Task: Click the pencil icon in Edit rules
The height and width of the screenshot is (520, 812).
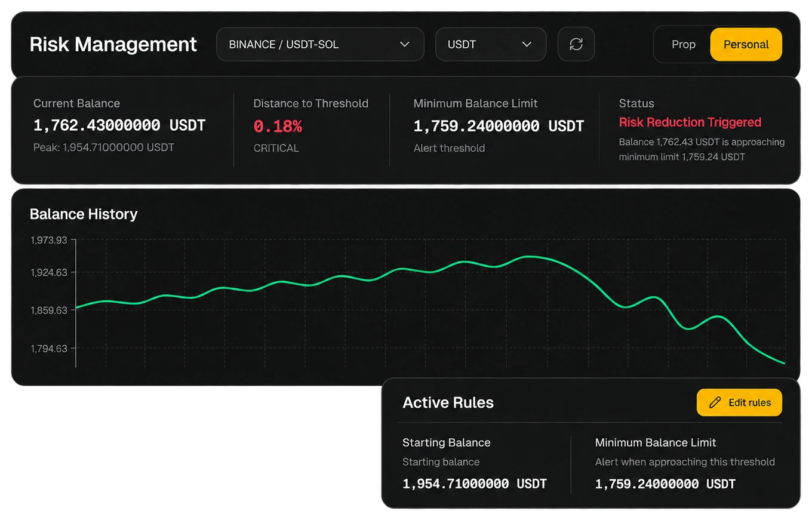Action: pyautogui.click(x=715, y=402)
